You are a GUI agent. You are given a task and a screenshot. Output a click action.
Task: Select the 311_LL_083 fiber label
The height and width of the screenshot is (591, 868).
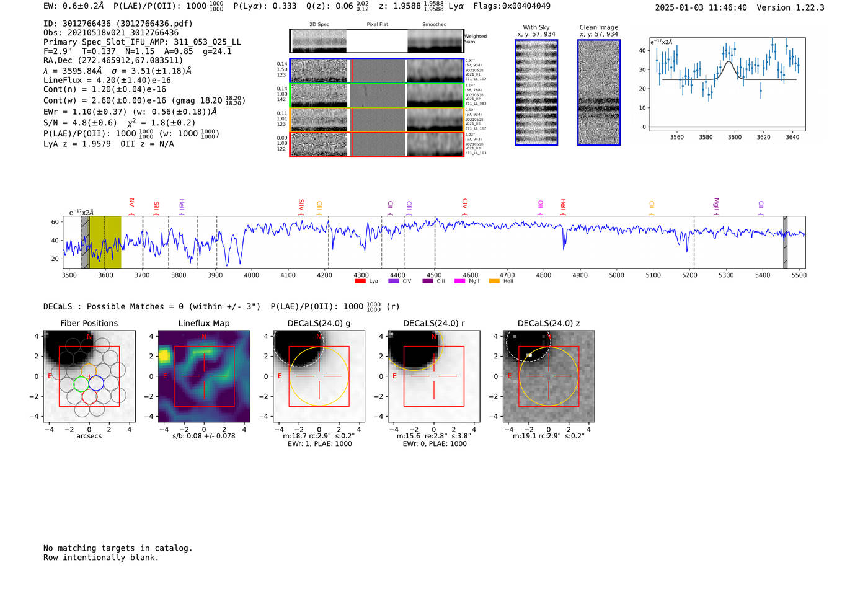476,104
